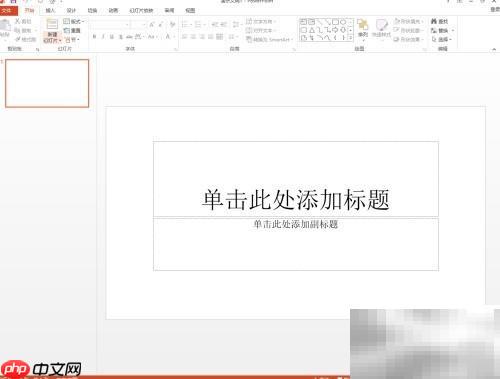Click the Reset (重置) slide button
Image resolution: width=500 pixels, height=379 pixels.
pos(72,30)
